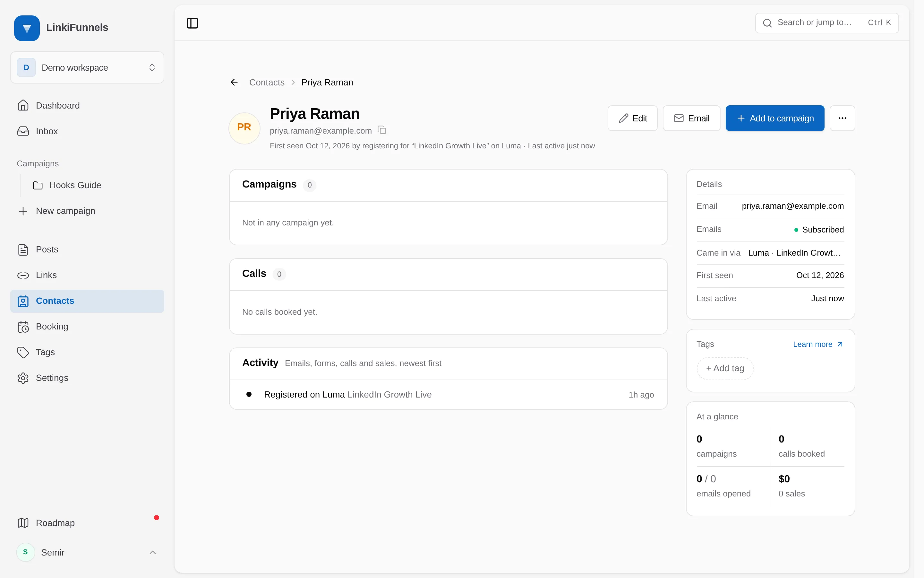Click the Contacts breadcrumb link

(267, 82)
